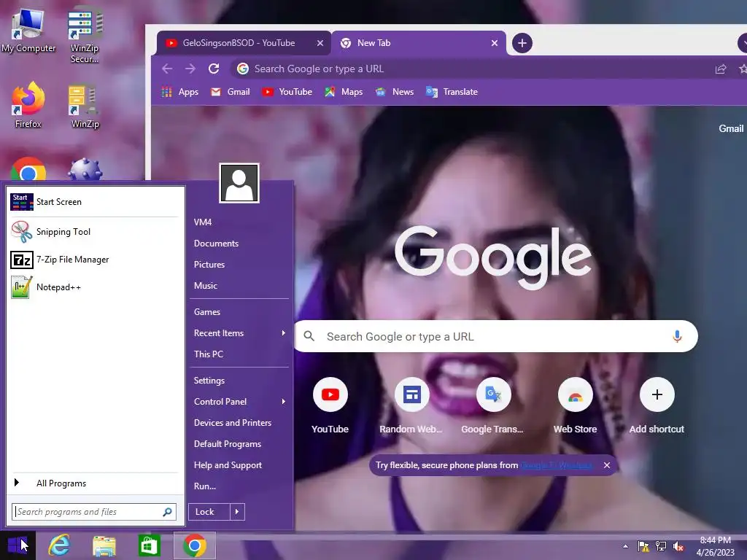
Task: Click the Action Center flag tray icon
Action: click(x=643, y=546)
